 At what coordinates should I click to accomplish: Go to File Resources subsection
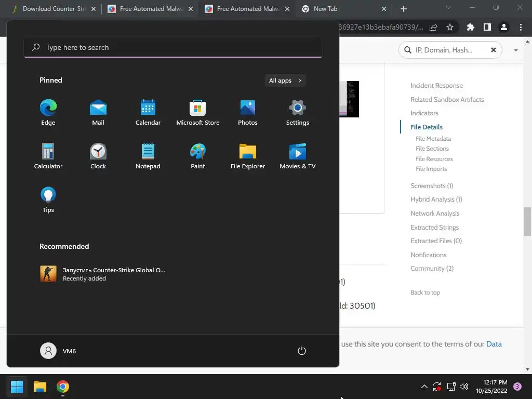(x=434, y=159)
